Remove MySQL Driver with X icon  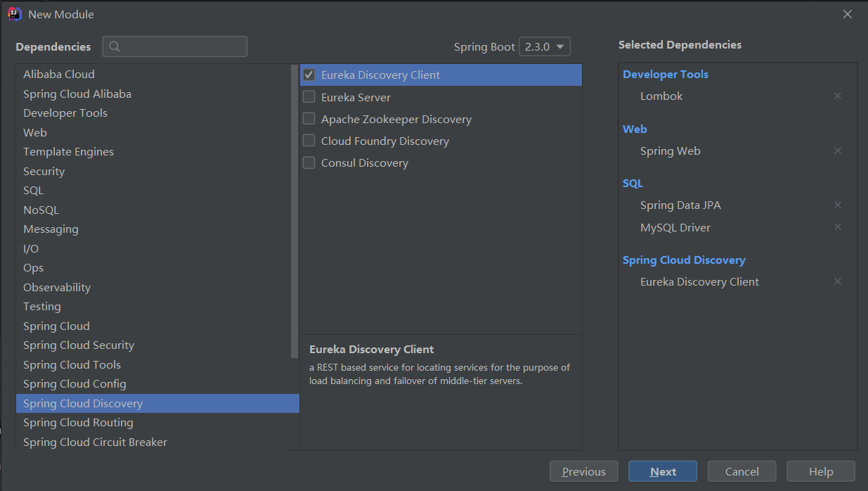837,227
